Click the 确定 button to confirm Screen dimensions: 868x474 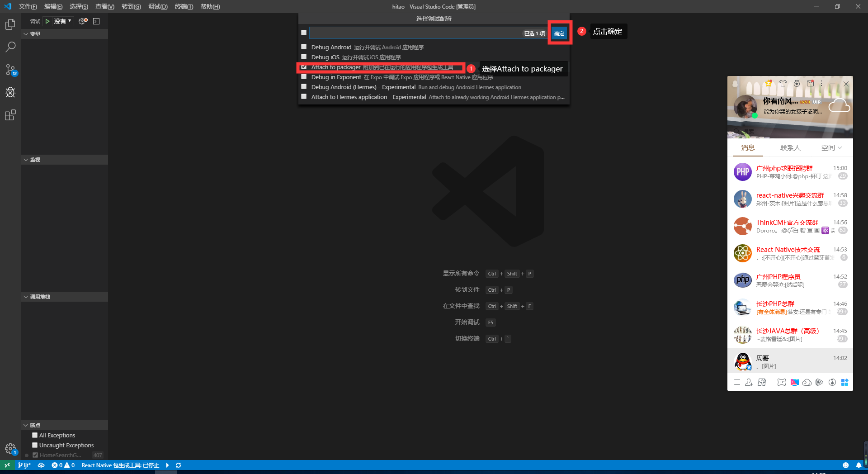click(x=559, y=33)
